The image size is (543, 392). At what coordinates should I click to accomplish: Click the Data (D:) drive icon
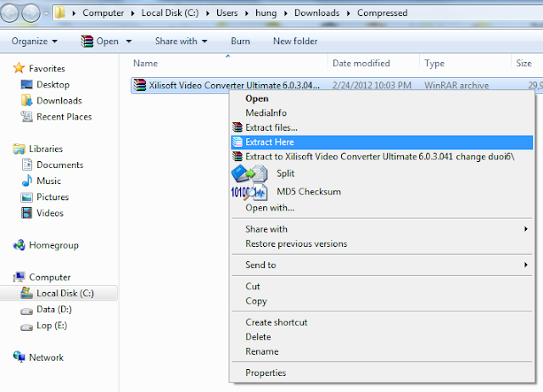pyautogui.click(x=26, y=311)
